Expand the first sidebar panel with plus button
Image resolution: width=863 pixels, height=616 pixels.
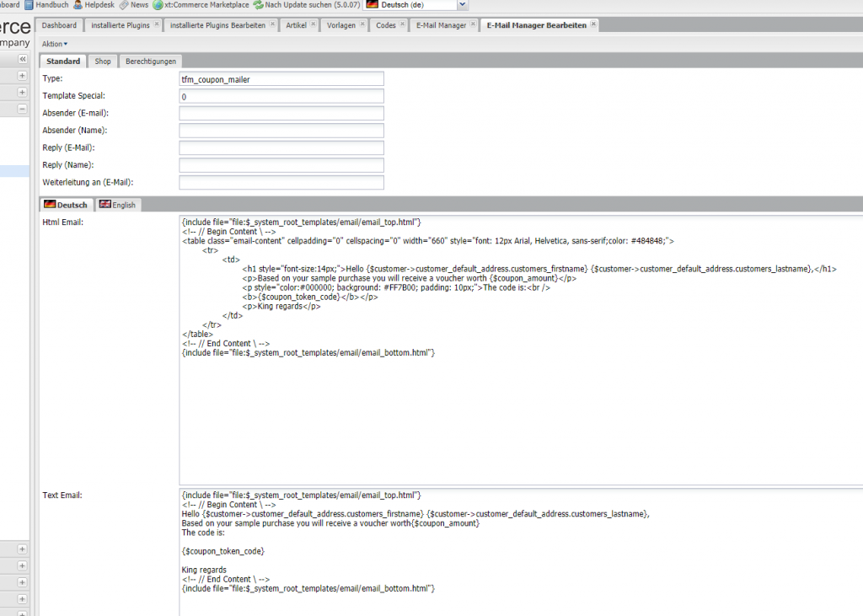pyautogui.click(x=23, y=76)
